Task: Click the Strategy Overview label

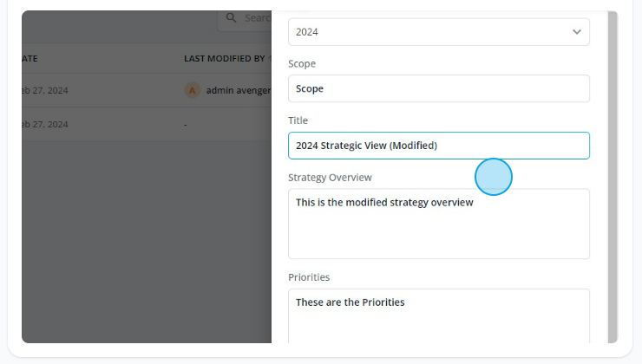Action: tap(330, 178)
